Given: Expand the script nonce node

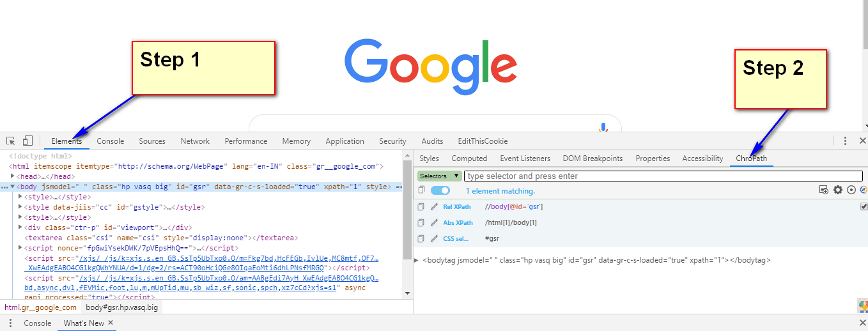Looking at the screenshot, I should (x=20, y=248).
